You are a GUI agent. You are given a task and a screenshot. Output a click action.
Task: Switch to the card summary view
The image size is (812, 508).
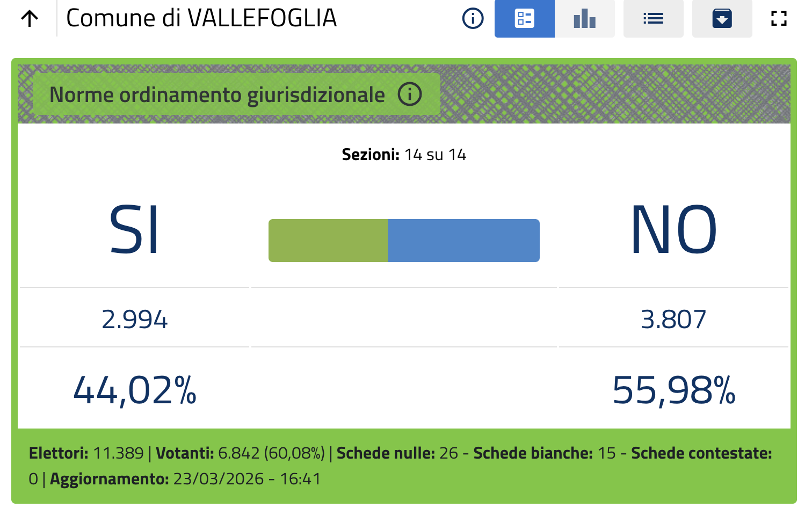(524, 19)
